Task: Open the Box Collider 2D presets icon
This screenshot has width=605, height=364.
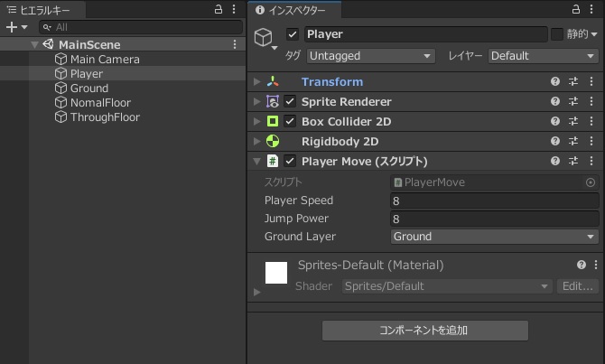Action: tap(573, 121)
